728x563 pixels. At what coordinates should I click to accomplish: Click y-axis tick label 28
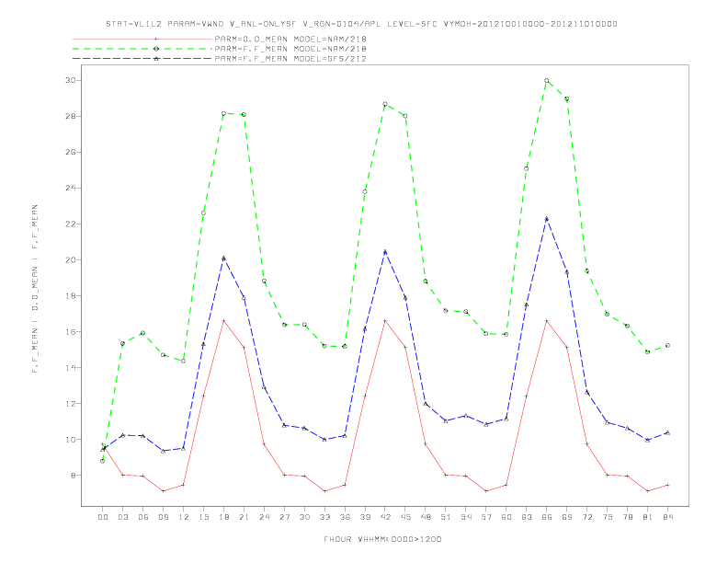tap(71, 116)
